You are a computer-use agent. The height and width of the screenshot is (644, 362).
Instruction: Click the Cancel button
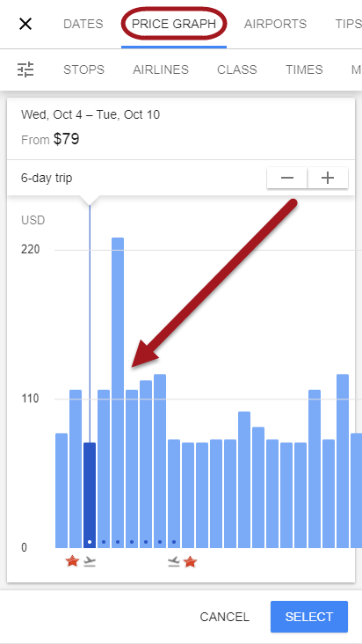[x=224, y=617]
